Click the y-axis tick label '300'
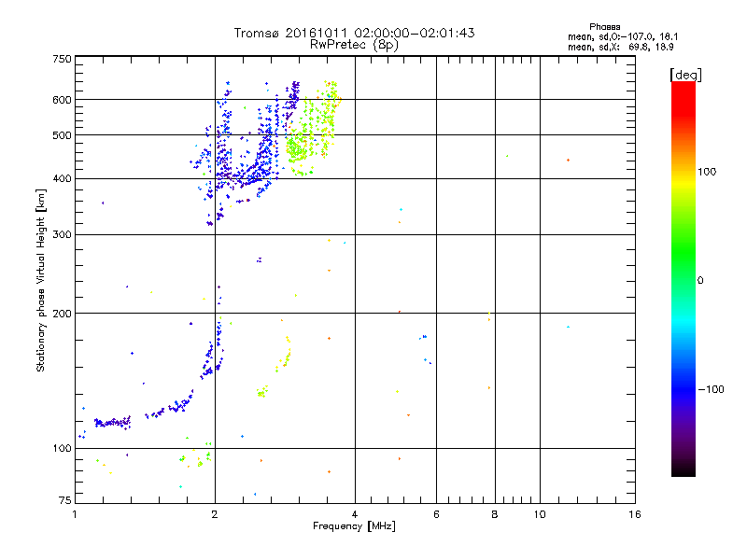 [62, 235]
